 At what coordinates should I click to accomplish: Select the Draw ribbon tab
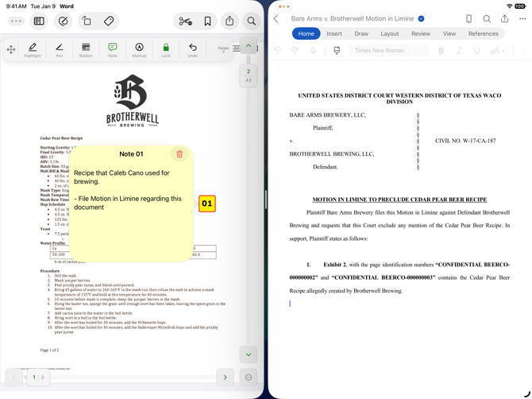click(361, 33)
